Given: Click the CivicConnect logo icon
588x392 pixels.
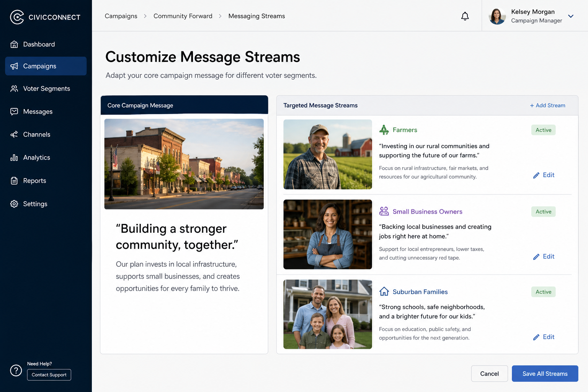Looking at the screenshot, I should (17, 17).
